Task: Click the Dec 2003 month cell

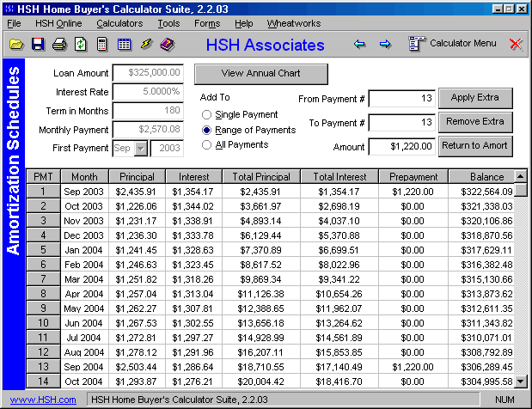Action: pyautogui.click(x=84, y=235)
